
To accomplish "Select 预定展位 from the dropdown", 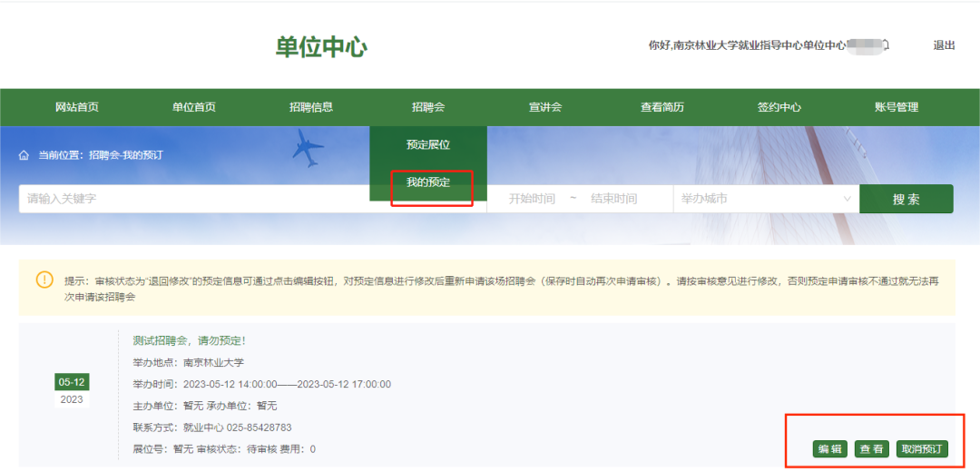I will (x=428, y=144).
